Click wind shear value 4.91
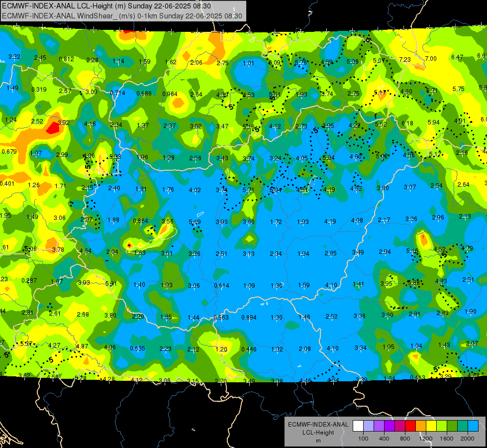Viewport: 487px width, 448px height. [x=460, y=121]
